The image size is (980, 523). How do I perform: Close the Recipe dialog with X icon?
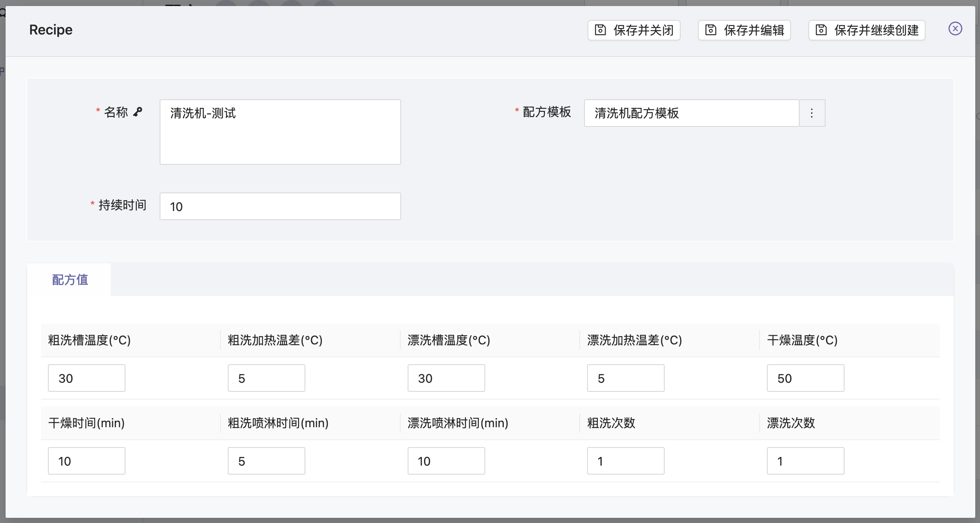click(x=955, y=29)
